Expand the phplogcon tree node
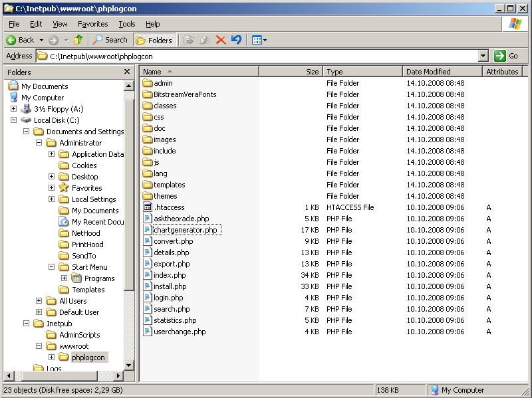The image size is (532, 398). tap(51, 357)
